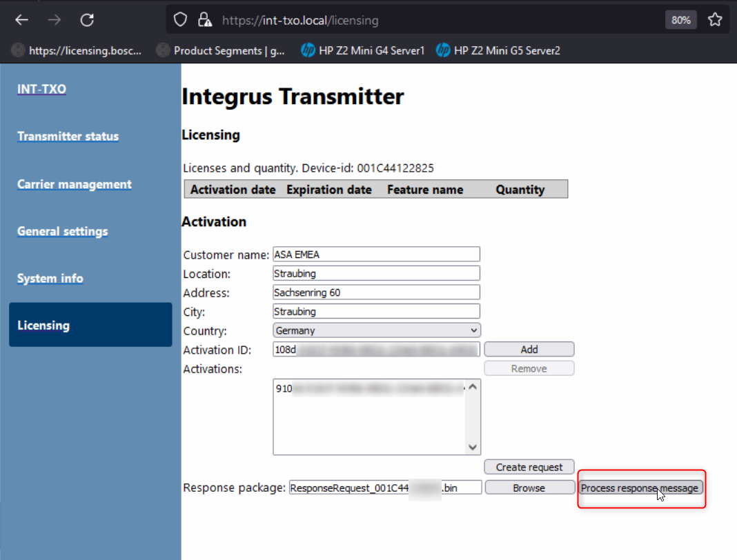Open HP Z2 Mini G5 Server2 bookmark
Image resolution: width=737 pixels, height=560 pixels.
tap(498, 50)
